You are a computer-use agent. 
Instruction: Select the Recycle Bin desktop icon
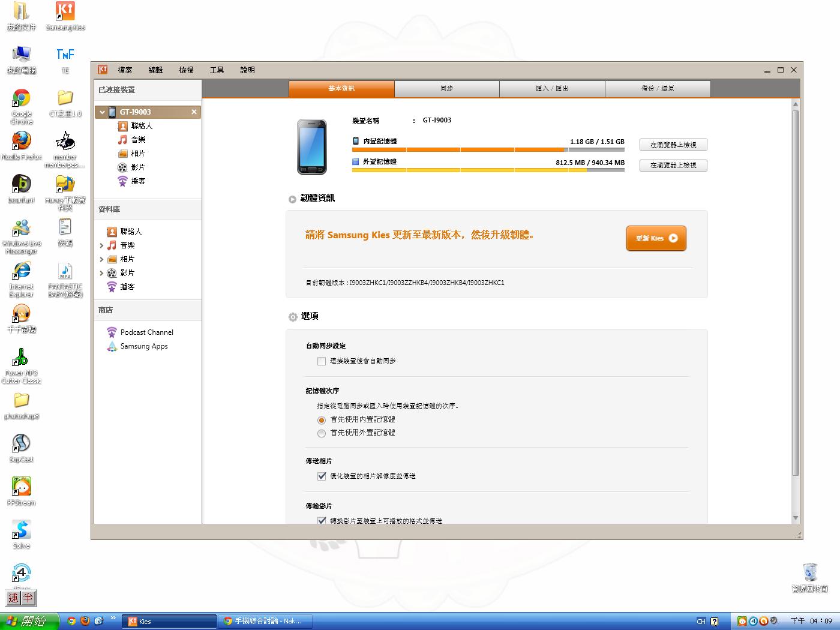[x=810, y=578]
